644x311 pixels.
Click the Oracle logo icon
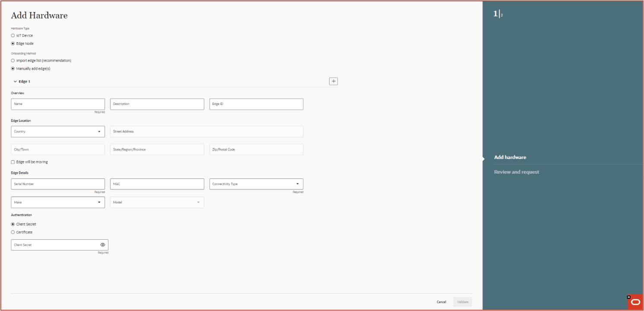point(637,301)
